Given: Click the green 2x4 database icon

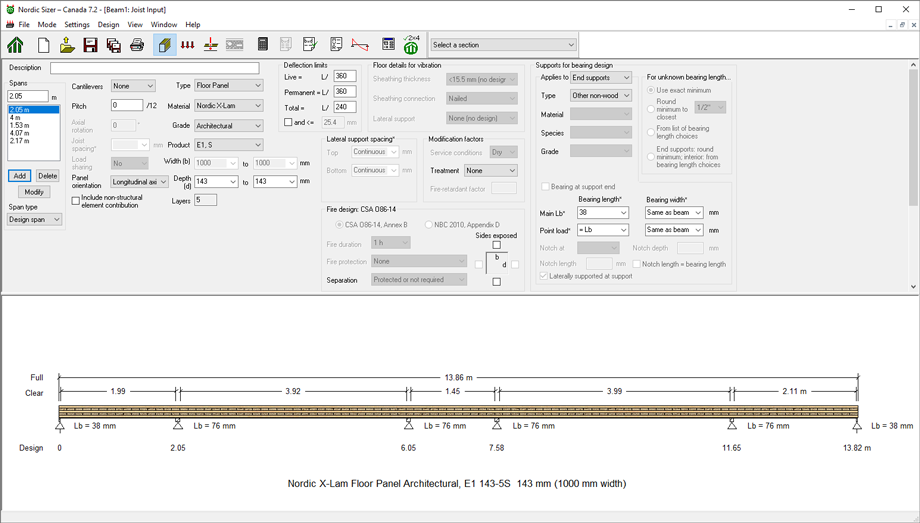Looking at the screenshot, I should pos(411,45).
